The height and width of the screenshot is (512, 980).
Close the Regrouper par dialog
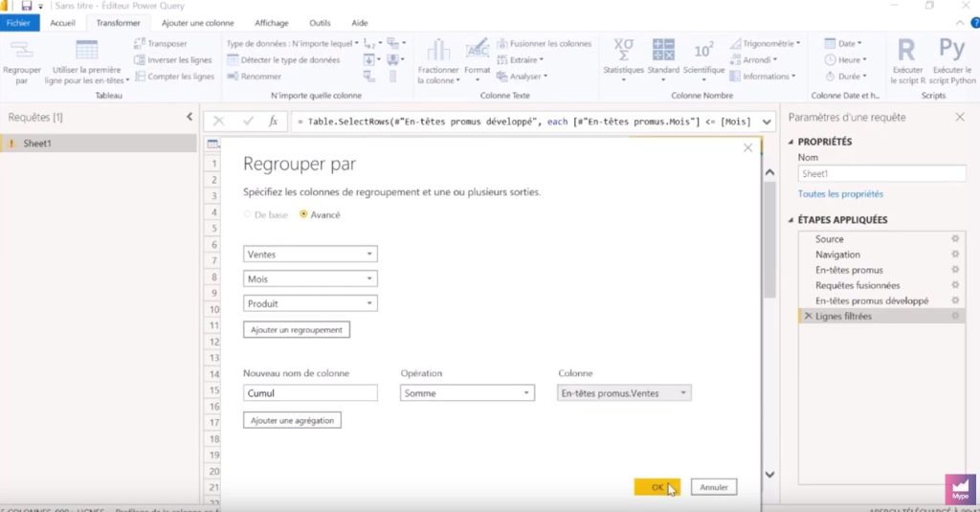[x=747, y=148]
